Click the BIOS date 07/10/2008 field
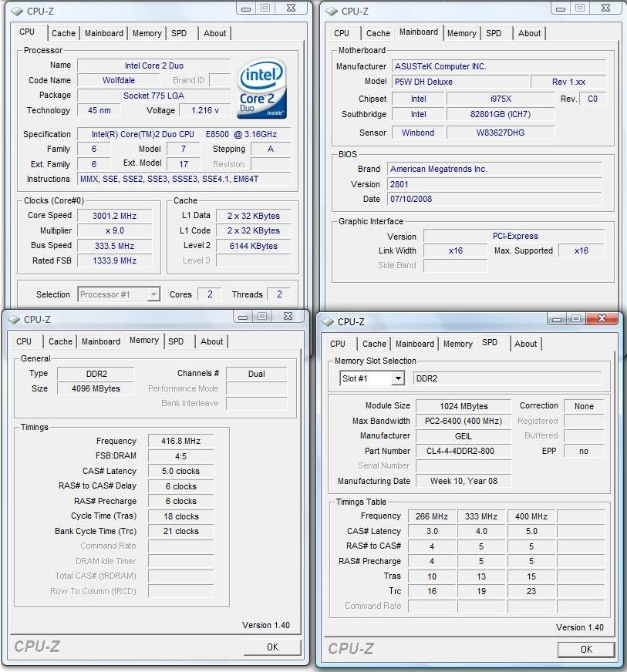Screen dimensions: 627x672 (x=494, y=199)
